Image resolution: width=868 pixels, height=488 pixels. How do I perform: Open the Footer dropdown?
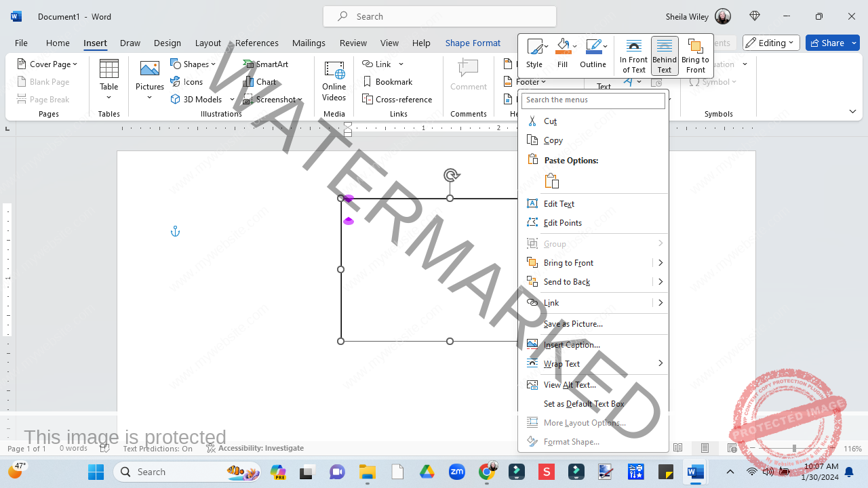pyautogui.click(x=526, y=82)
